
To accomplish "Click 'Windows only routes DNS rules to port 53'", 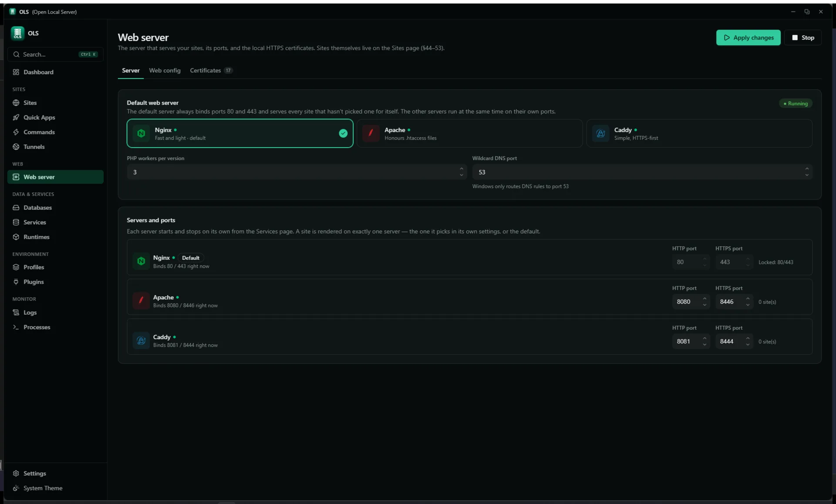I will (x=520, y=186).
